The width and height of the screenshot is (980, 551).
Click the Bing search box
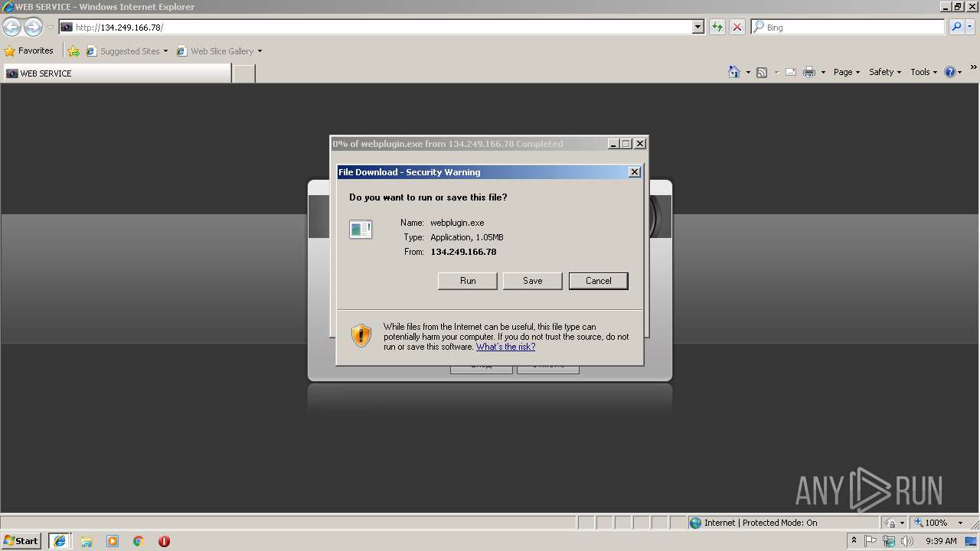(848, 27)
